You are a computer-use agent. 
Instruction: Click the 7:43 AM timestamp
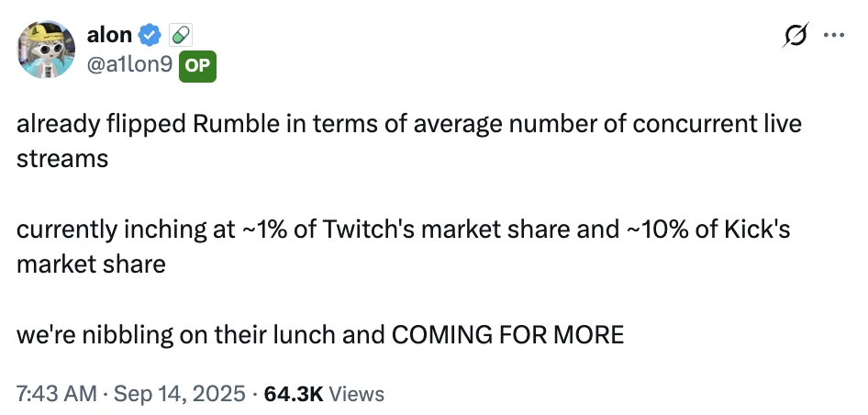[x=56, y=394]
